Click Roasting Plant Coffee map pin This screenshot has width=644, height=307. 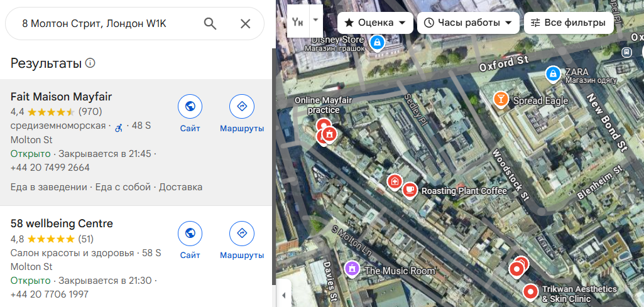[x=410, y=189]
